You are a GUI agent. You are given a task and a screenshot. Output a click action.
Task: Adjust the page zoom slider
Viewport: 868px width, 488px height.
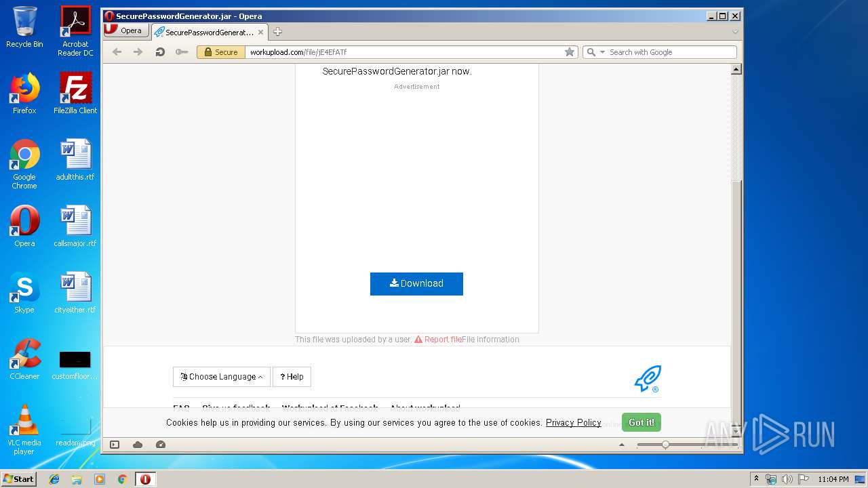tap(665, 445)
